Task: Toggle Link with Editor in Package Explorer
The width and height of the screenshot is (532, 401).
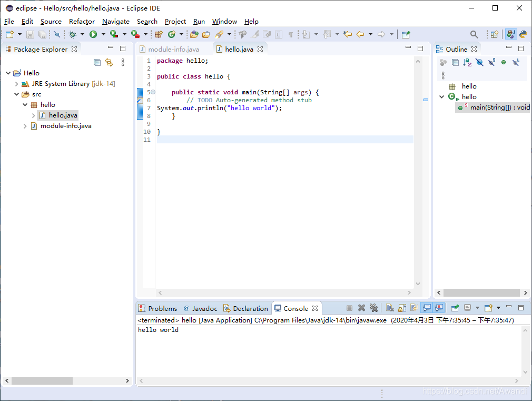Action: [109, 63]
